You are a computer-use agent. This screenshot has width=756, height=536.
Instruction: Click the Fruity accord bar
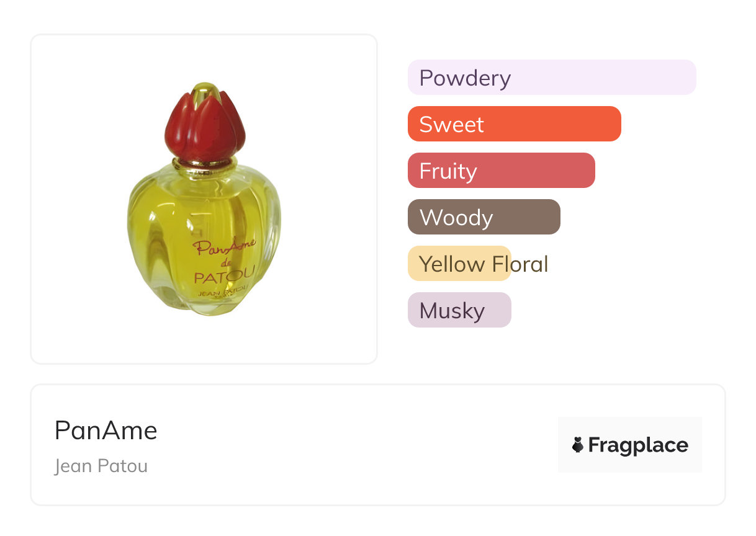click(501, 171)
